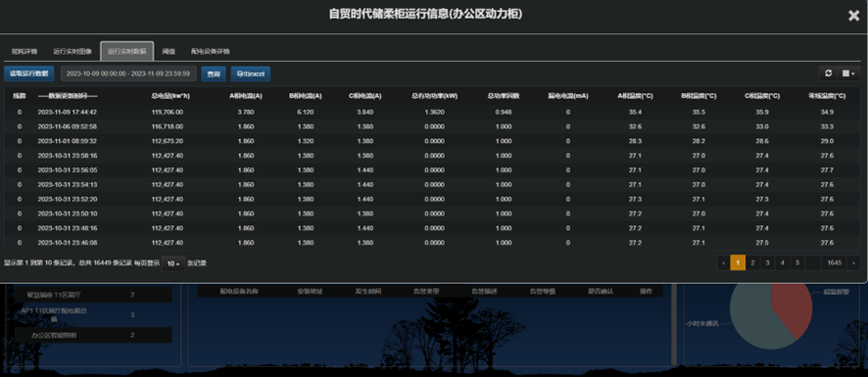Select the row dated 2023-10-31 23:46:08
The width and height of the screenshot is (868, 377).
432,242
